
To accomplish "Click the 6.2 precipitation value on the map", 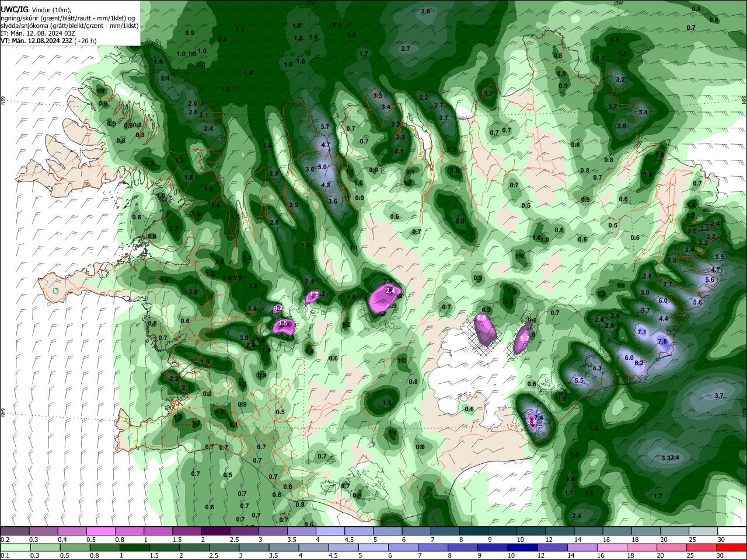I will click(x=638, y=363).
